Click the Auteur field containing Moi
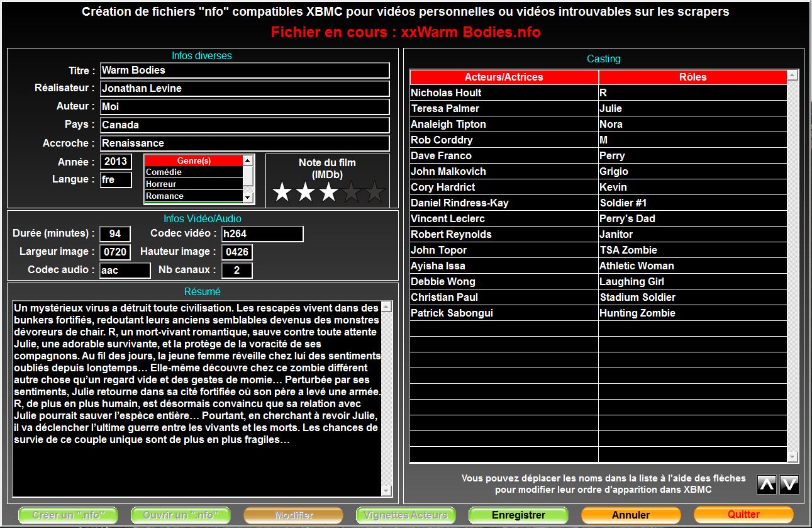The height and width of the screenshot is (528, 812). [245, 107]
